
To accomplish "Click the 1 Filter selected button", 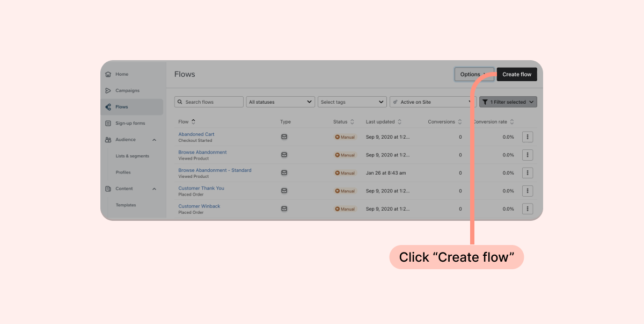I will click(x=508, y=102).
